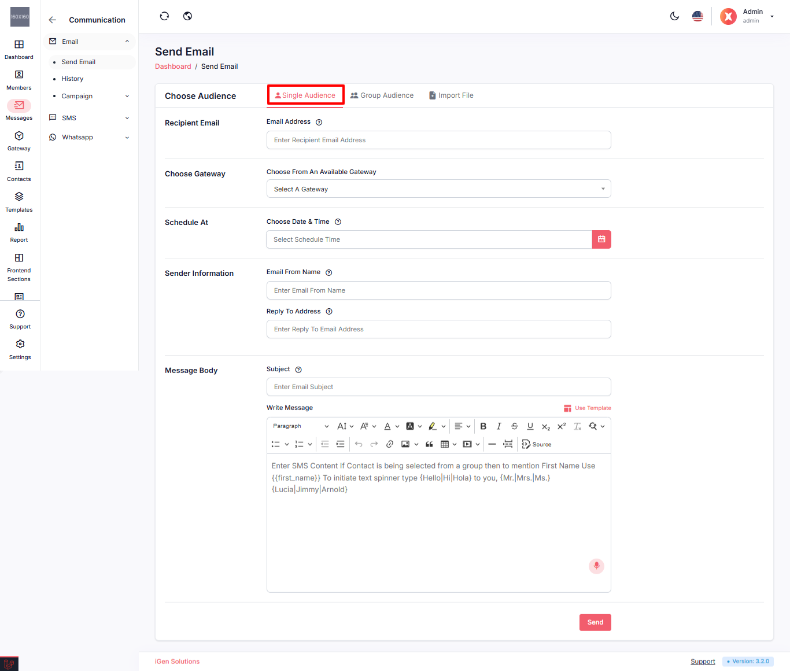
Task: Apply italic formatting in message editor
Action: coord(499,426)
